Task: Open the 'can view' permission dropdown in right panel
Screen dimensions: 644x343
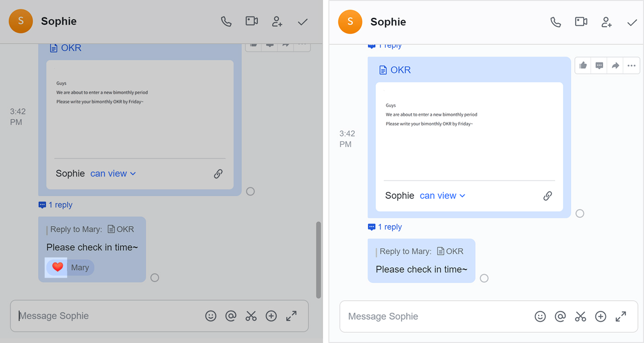Action: pyautogui.click(x=443, y=196)
